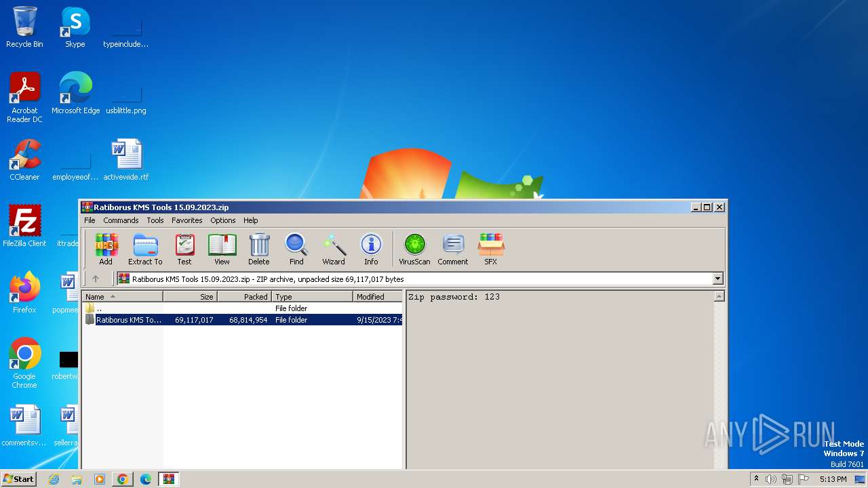Click Windows Media Player taskbar icon

(100, 479)
